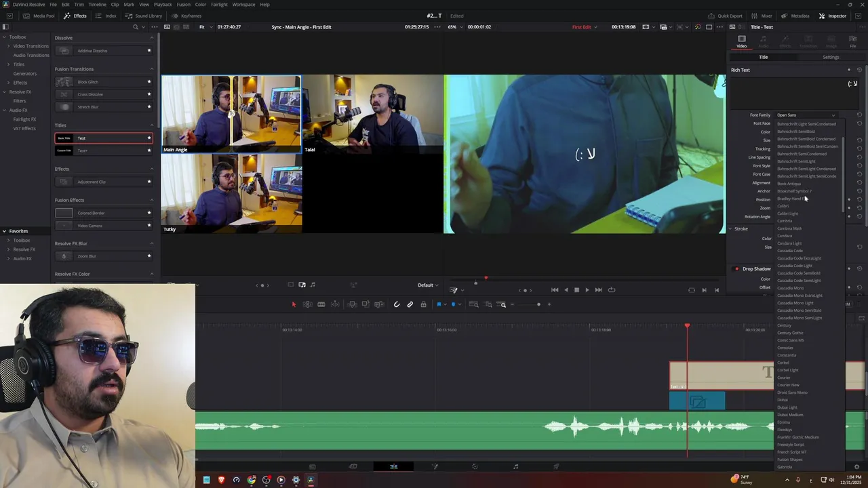This screenshot has width=868, height=488.
Task: Open the Edit page in the page bar
Action: click(x=393, y=466)
